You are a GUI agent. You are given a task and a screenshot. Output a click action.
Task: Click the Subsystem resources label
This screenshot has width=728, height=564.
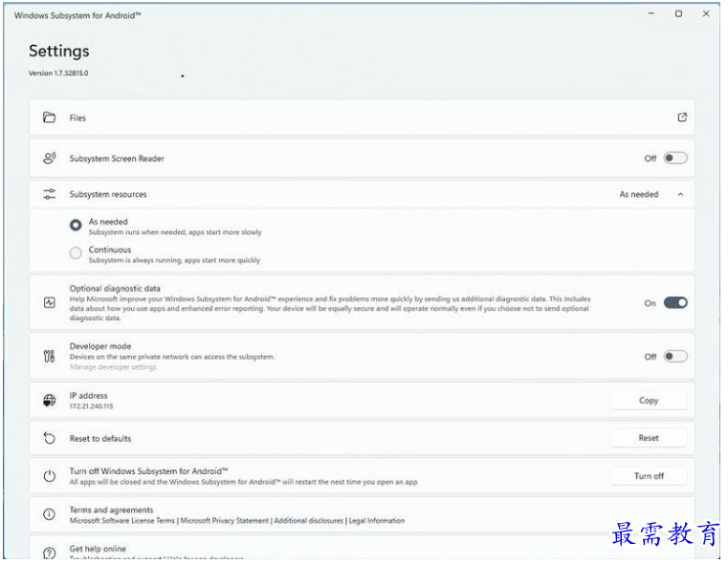(108, 194)
